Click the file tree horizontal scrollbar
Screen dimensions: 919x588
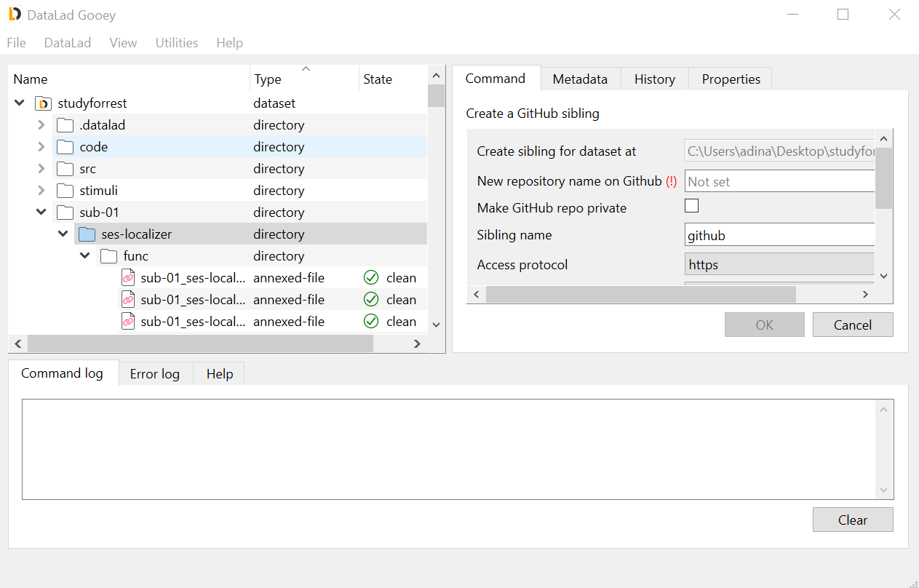(200, 343)
